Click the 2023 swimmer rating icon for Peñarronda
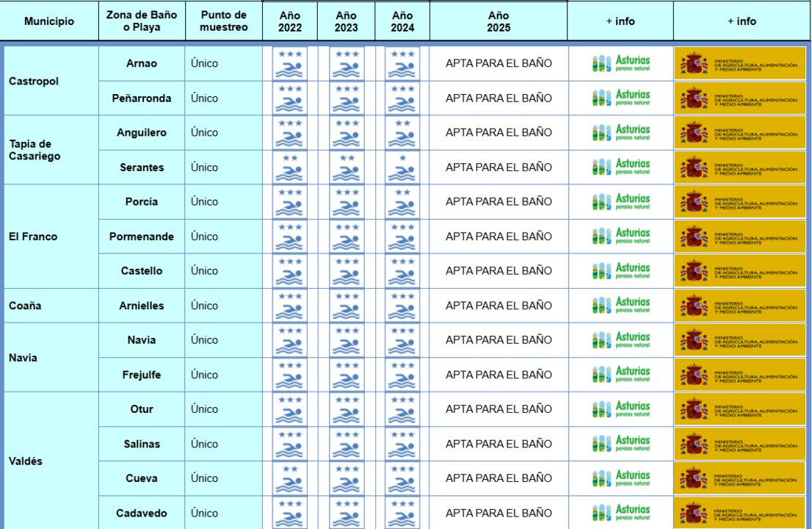Screen dimensions: 812x529 [x=347, y=98]
